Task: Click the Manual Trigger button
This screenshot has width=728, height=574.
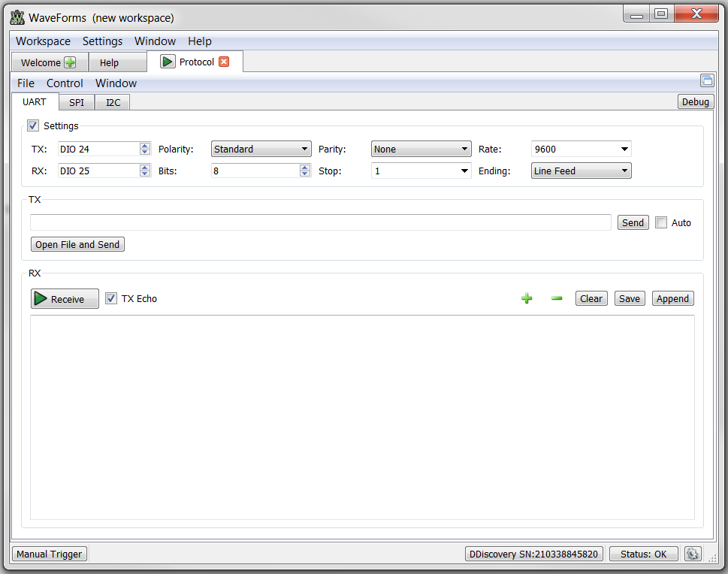Action: pyautogui.click(x=50, y=554)
